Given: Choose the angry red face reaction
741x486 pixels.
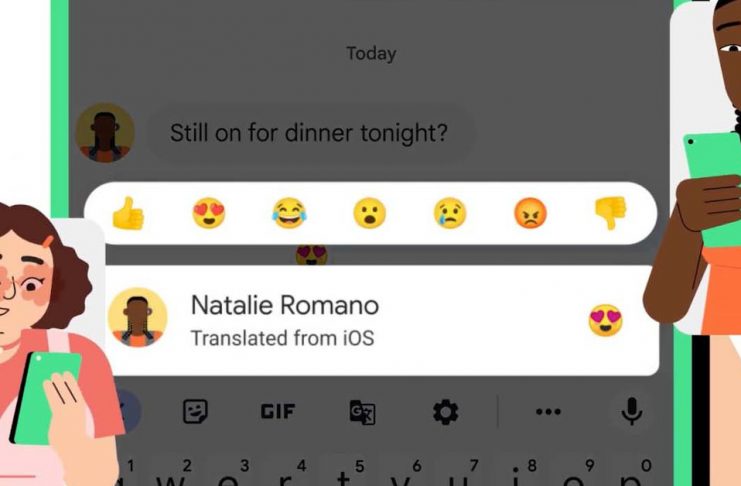Looking at the screenshot, I should coord(530,213).
